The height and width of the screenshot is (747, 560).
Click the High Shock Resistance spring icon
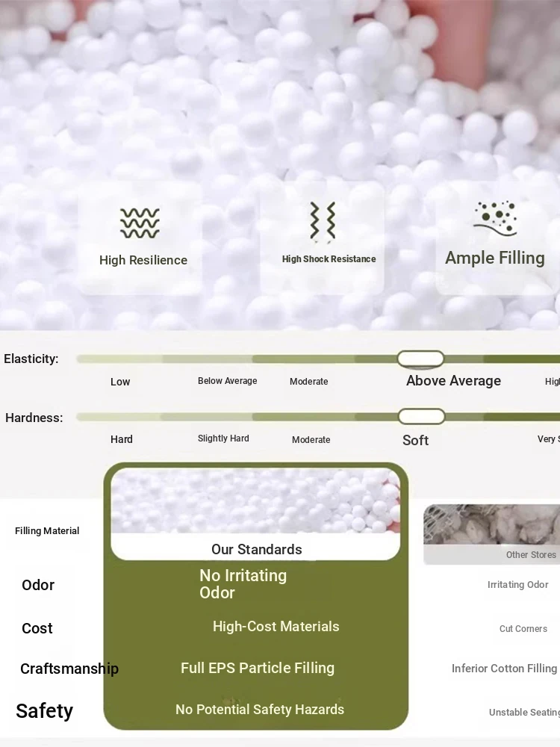coord(323,221)
